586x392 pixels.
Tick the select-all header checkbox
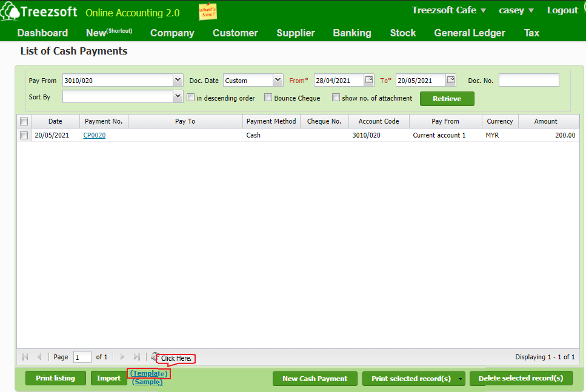click(24, 121)
